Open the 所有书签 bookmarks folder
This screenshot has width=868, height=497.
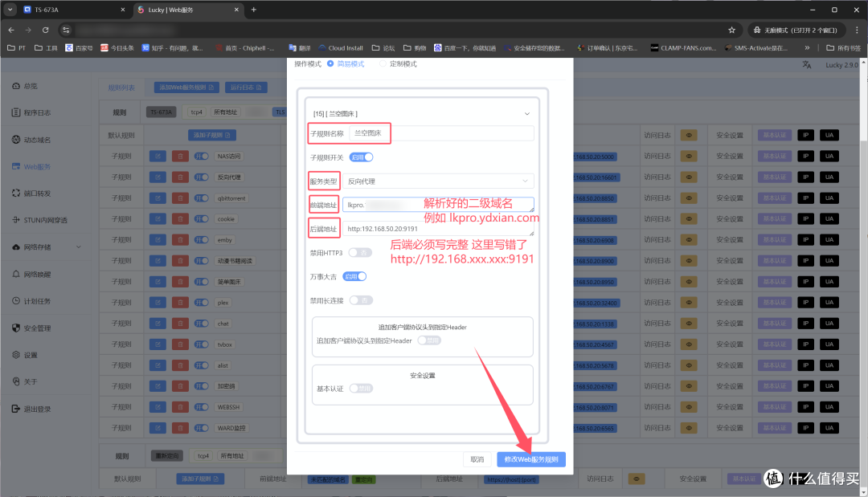point(844,48)
